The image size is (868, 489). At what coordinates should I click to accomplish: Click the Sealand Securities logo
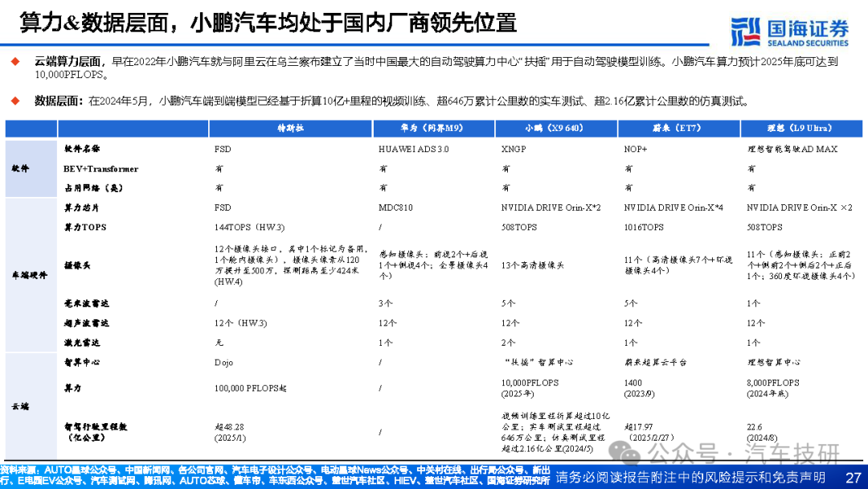pos(790,32)
